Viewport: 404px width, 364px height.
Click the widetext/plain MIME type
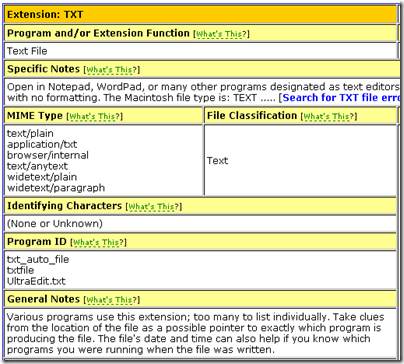[42, 177]
